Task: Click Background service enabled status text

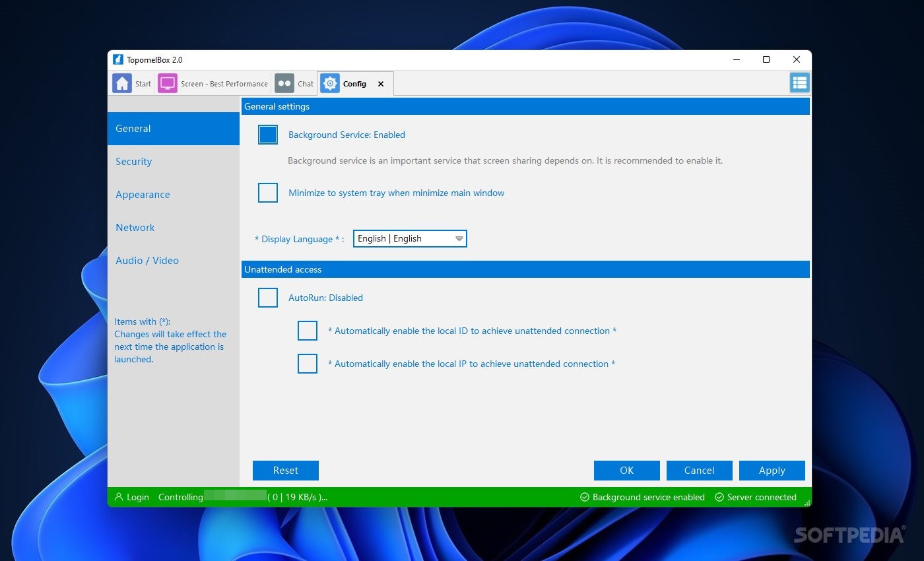Action: coord(649,497)
